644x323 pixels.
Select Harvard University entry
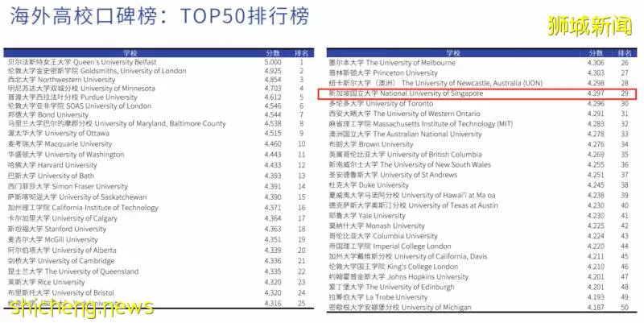[x=52, y=166]
